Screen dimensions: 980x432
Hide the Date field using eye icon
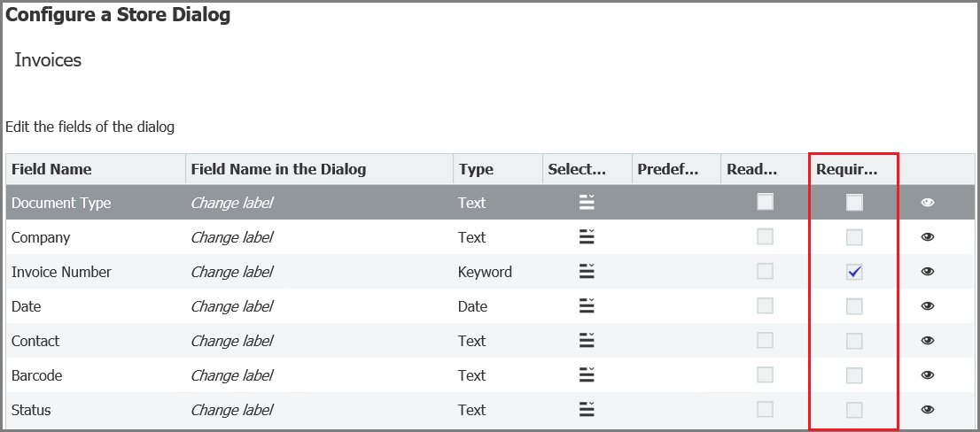pos(928,306)
